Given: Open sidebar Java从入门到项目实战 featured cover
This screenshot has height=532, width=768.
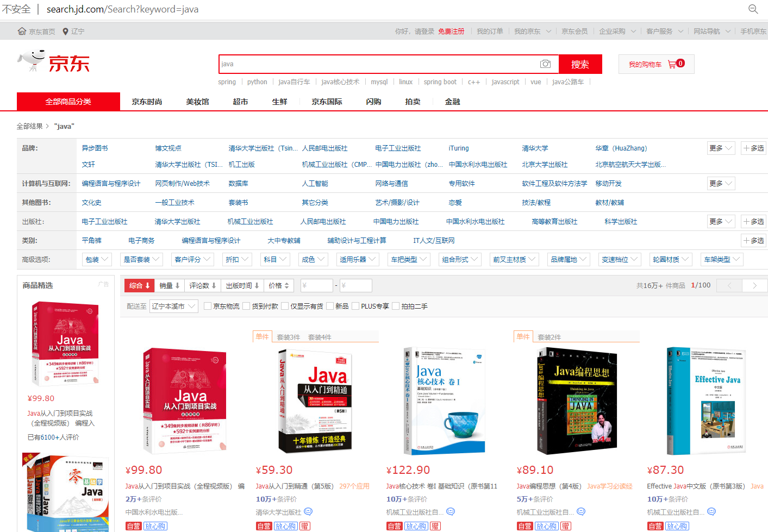Looking at the screenshot, I should point(66,344).
